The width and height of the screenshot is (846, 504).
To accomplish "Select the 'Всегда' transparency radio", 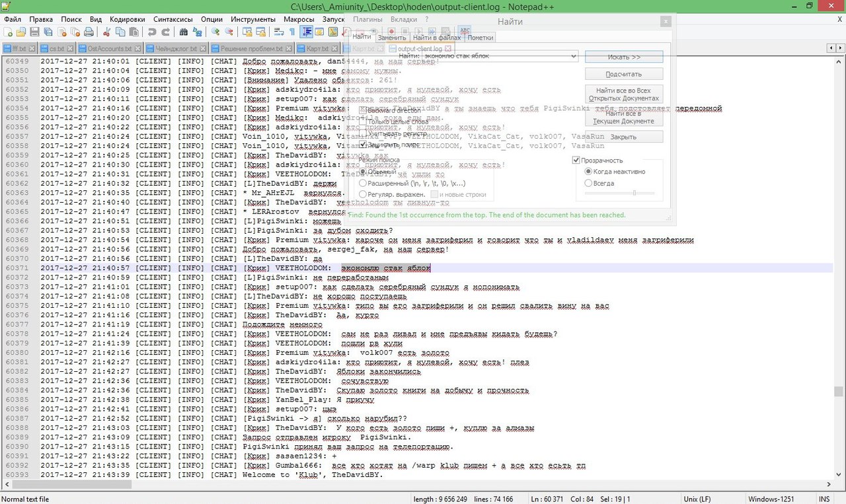I will [x=589, y=183].
